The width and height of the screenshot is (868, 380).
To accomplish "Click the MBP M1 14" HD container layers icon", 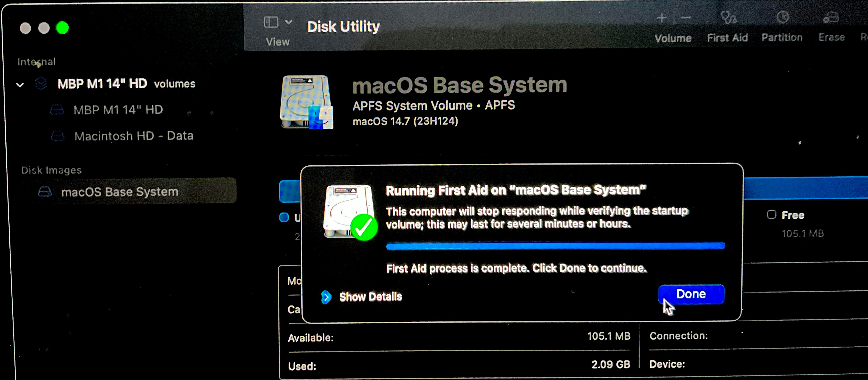I will (41, 83).
